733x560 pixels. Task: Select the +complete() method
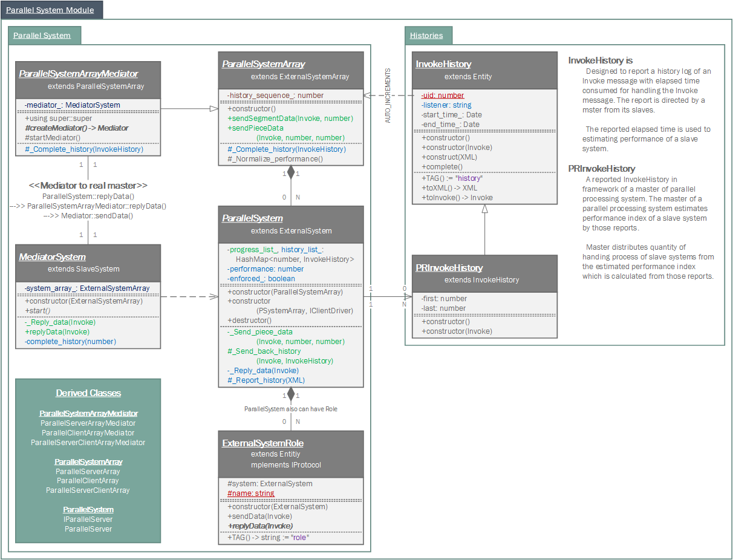[x=442, y=167]
